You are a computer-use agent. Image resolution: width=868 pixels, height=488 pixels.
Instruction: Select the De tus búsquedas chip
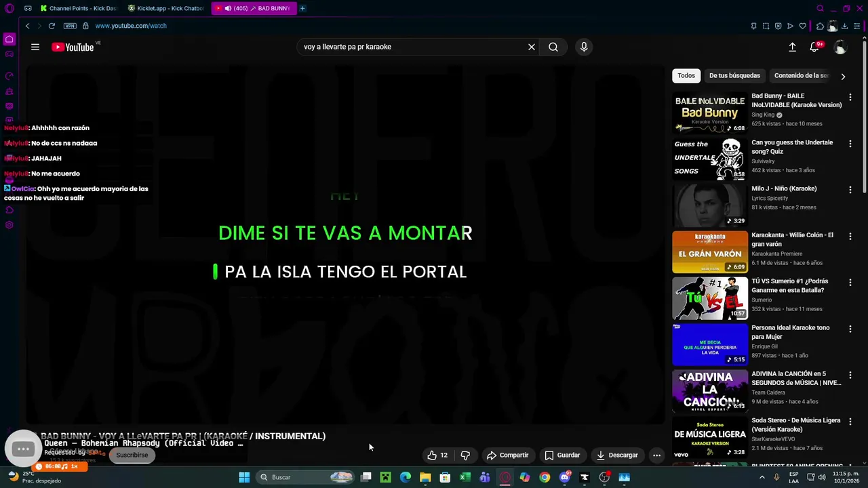coord(734,75)
